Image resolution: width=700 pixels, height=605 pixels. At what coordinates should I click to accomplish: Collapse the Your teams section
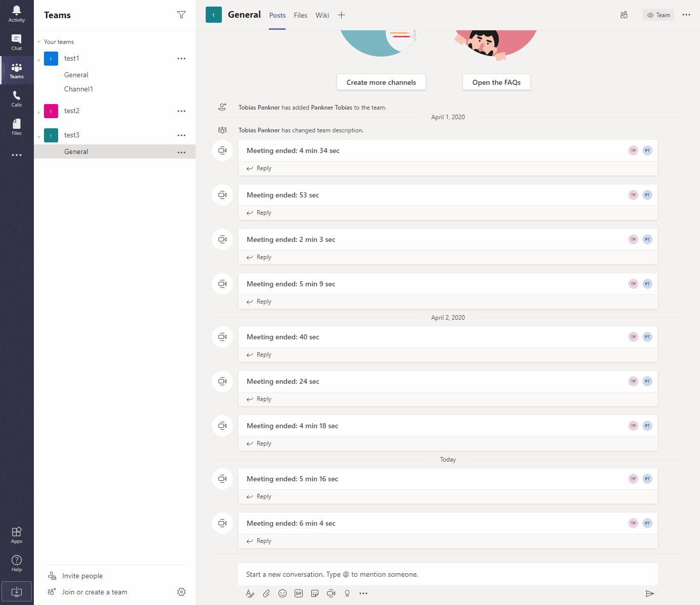[39, 42]
